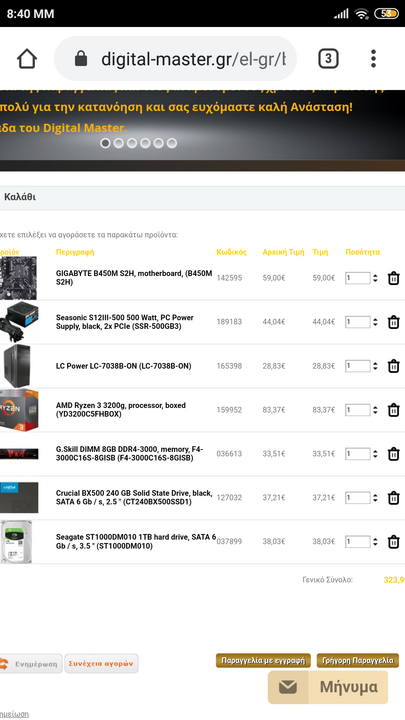
Task: Click the Γενικό Σύνολο total label
Action: point(327,580)
